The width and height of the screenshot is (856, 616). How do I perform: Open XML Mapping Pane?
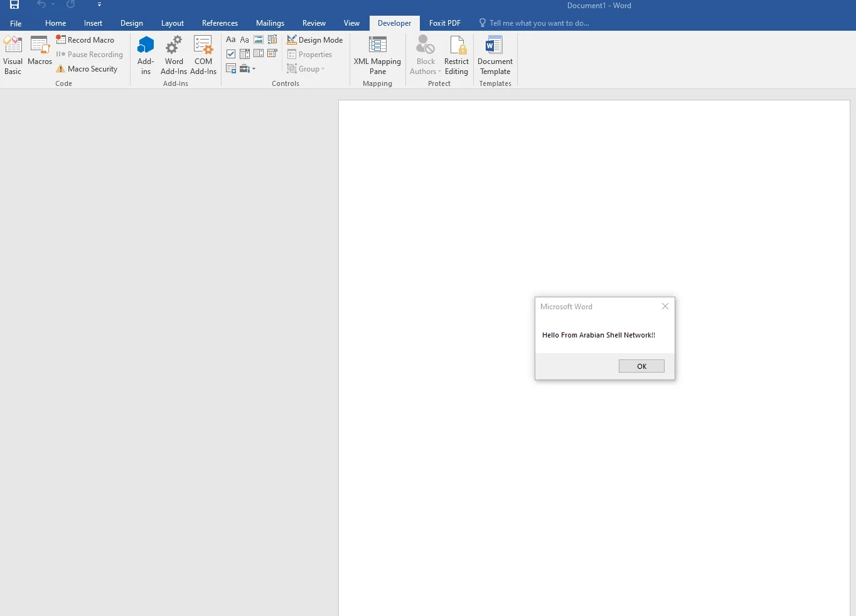(377, 55)
